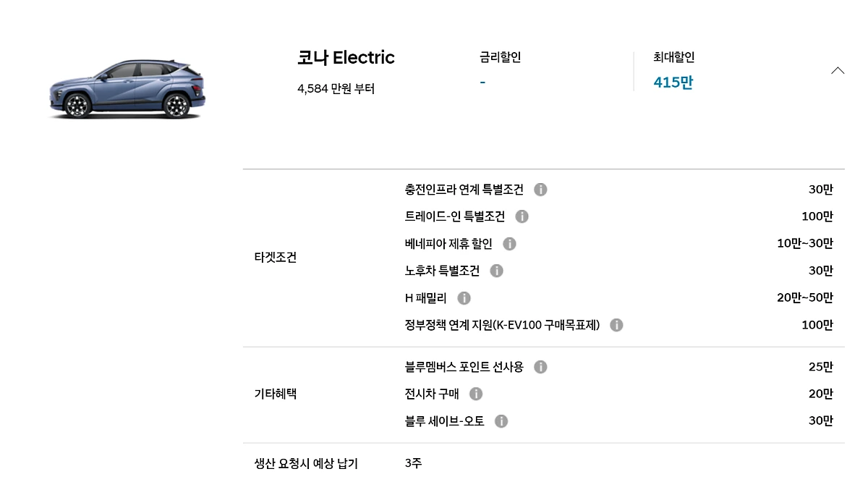Click the 금리할인 column label
This screenshot has height=482, width=868.
point(500,57)
